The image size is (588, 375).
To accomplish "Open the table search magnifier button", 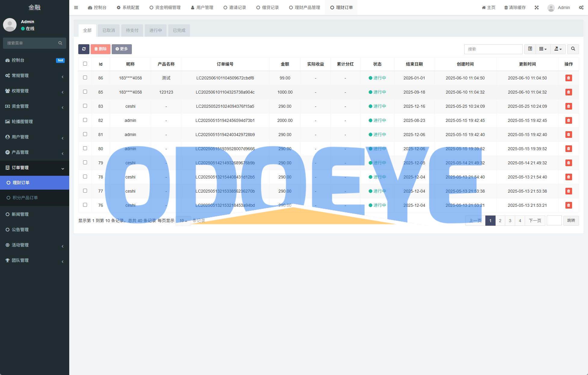I will 573,49.
